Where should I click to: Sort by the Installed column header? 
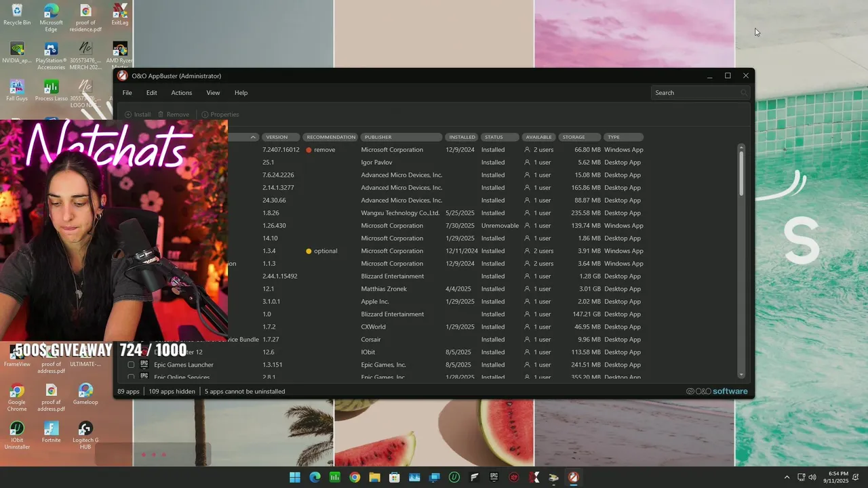pyautogui.click(x=462, y=137)
